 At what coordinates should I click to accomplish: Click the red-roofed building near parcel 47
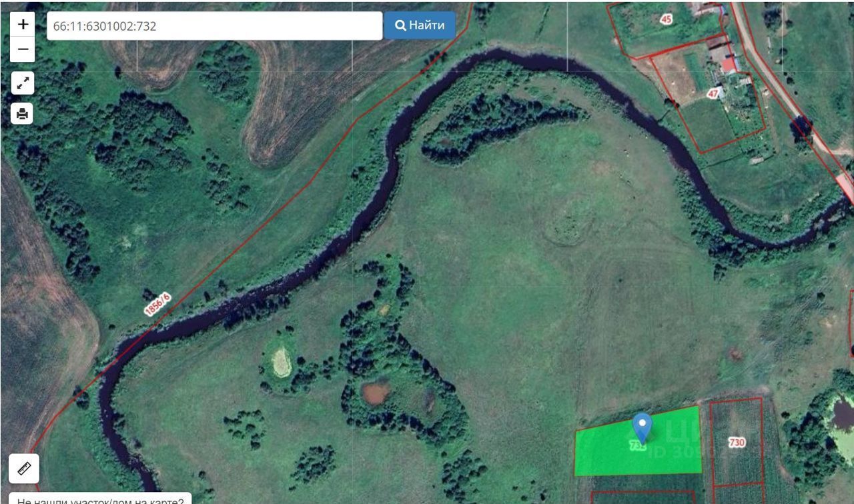729,65
